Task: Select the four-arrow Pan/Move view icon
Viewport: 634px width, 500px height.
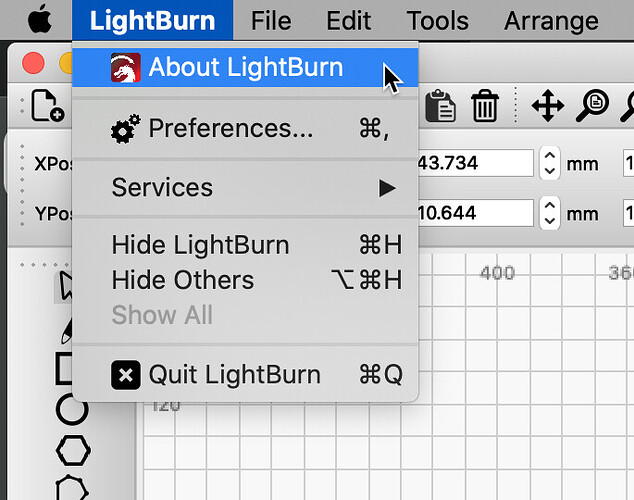Action: 547,105
